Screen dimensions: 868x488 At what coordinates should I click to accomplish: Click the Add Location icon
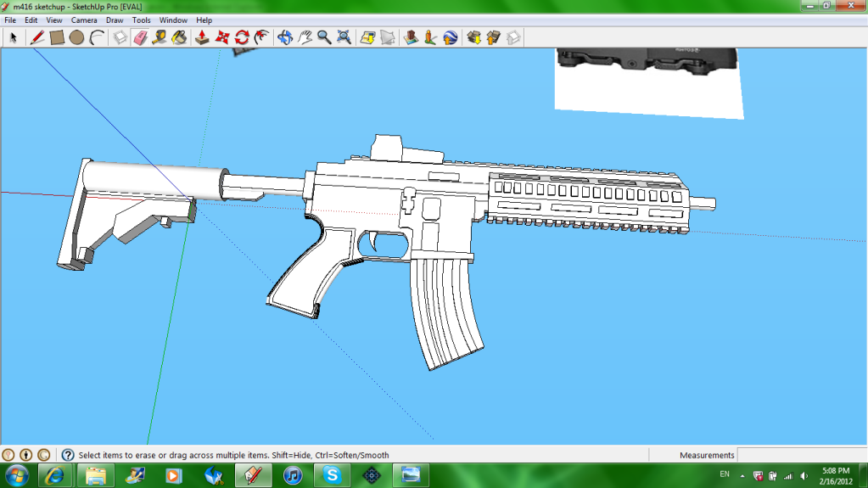click(x=367, y=37)
